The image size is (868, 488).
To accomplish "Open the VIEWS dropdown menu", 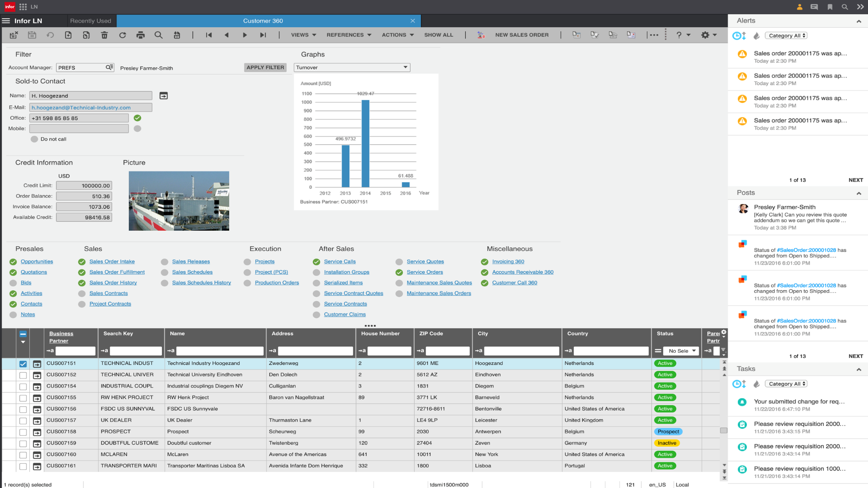I will (x=303, y=35).
